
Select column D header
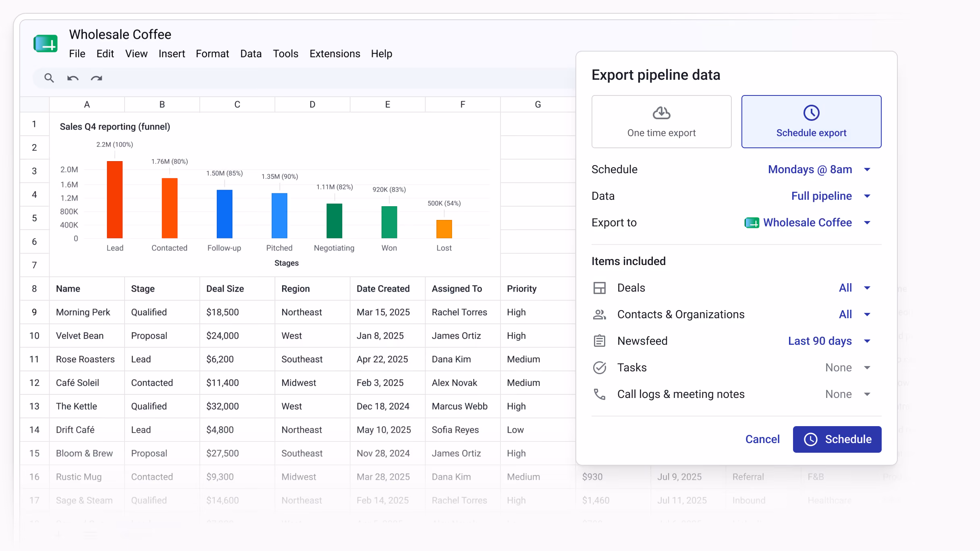click(x=312, y=104)
